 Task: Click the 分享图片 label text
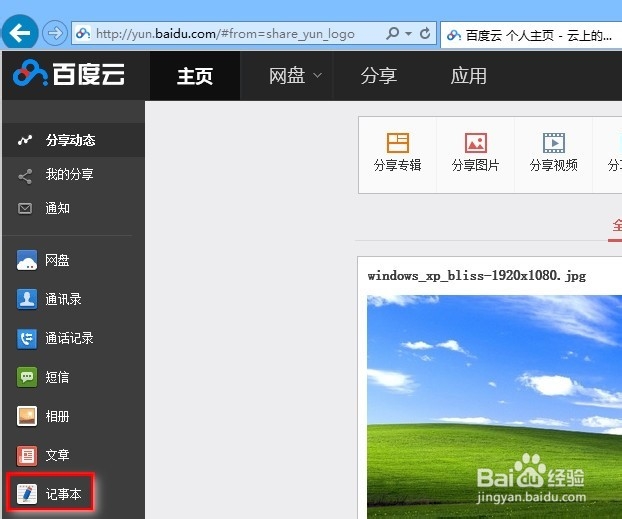pos(476,165)
